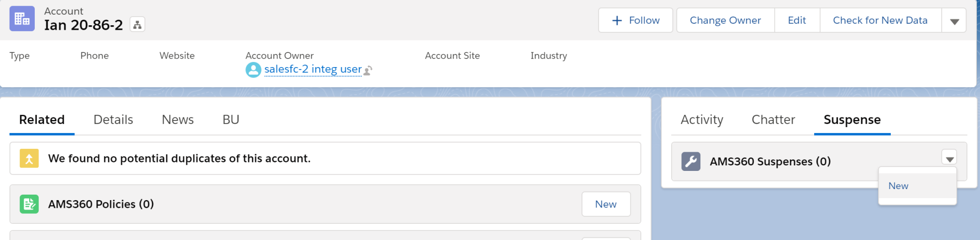Click the AMS360 Suspenses wrench icon
The width and height of the screenshot is (980, 240).
[x=691, y=161]
